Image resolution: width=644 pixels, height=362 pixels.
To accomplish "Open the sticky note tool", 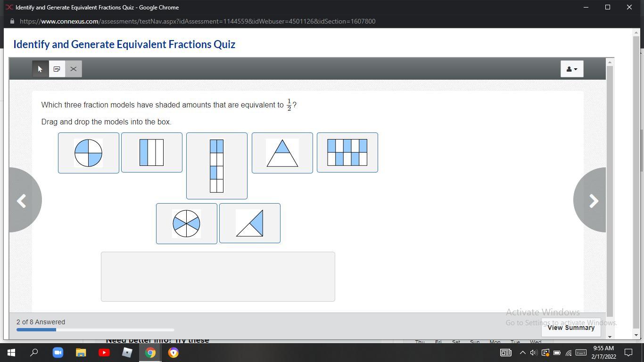I will 57,69.
